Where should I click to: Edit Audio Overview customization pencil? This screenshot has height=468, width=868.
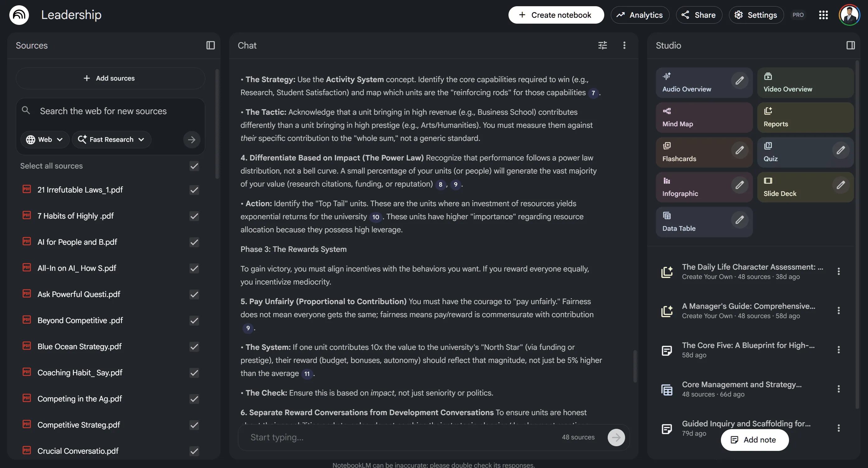tap(740, 81)
